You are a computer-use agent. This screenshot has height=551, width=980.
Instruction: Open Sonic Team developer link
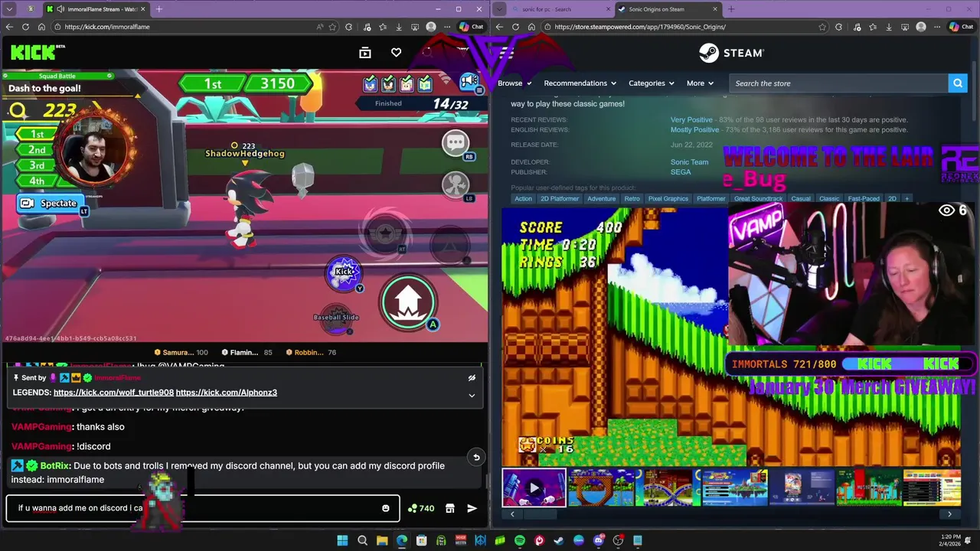tap(689, 162)
